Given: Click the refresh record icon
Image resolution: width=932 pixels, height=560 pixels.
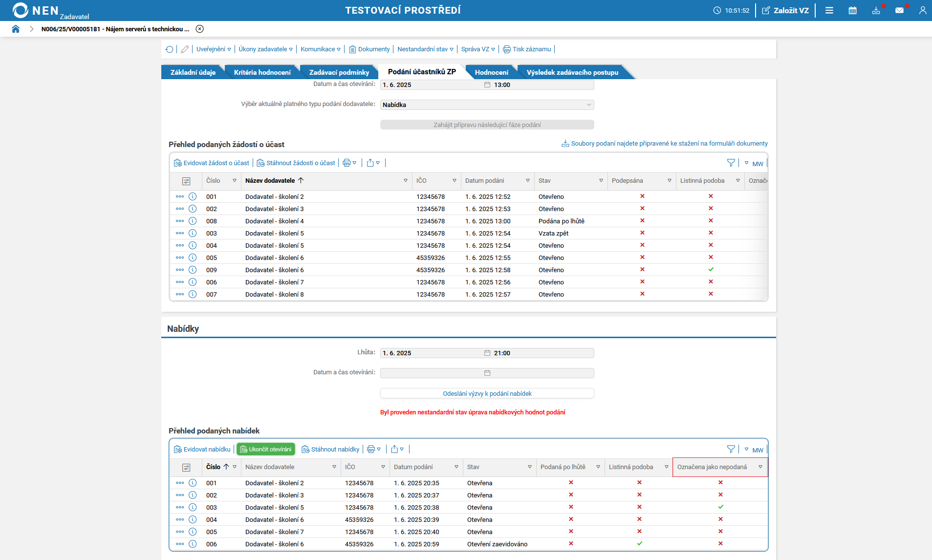Looking at the screenshot, I should coord(169,49).
